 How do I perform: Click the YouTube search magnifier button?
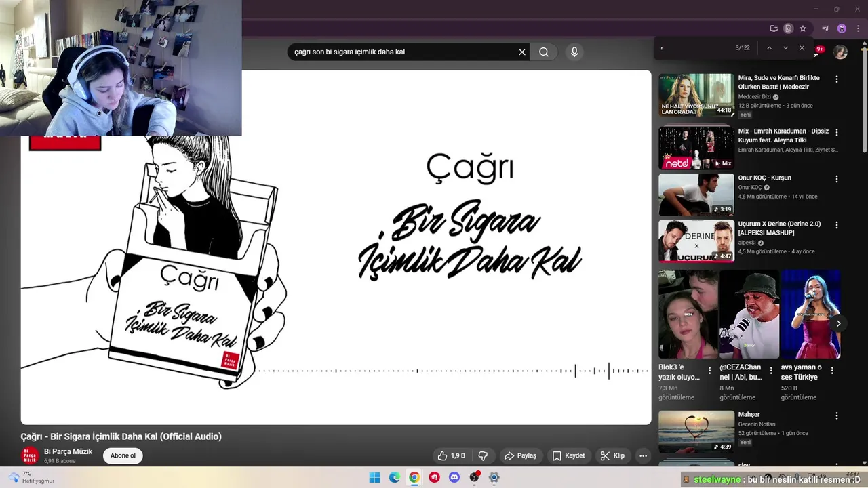point(544,52)
